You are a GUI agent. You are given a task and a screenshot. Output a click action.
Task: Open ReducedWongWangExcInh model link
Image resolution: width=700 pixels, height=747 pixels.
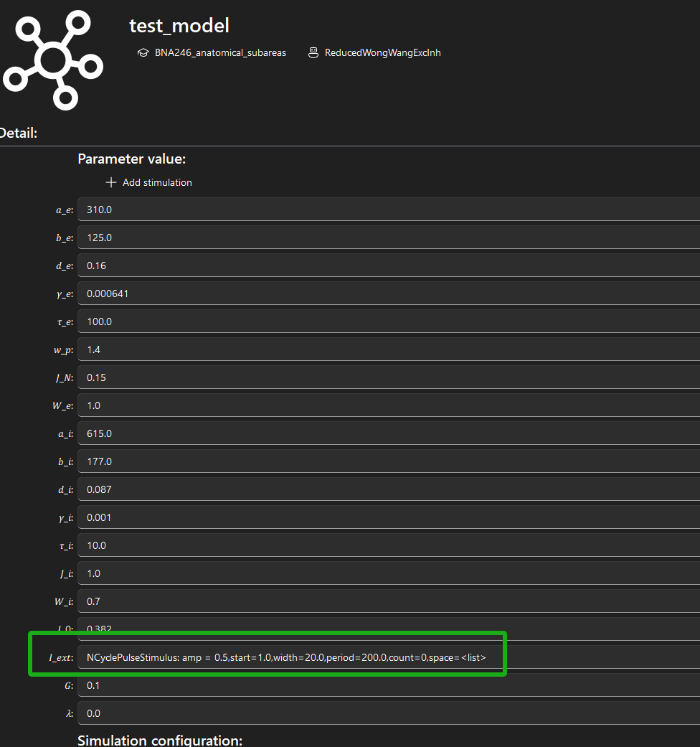(382, 53)
